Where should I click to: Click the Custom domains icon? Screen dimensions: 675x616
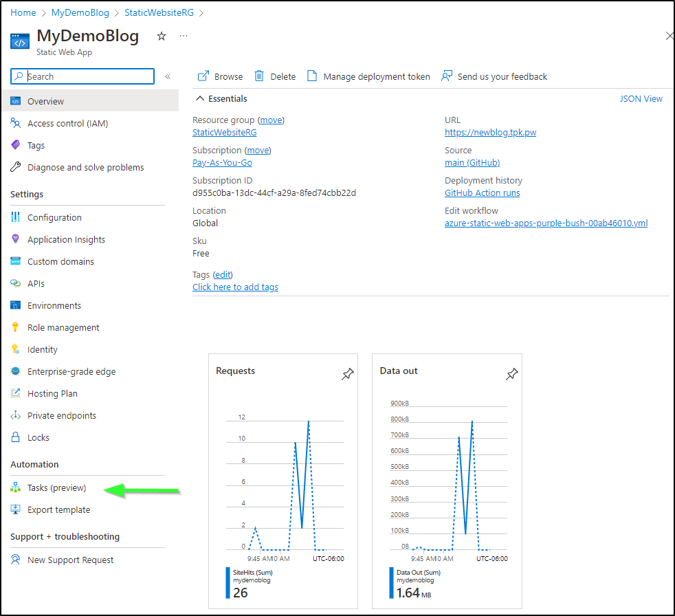(x=16, y=261)
